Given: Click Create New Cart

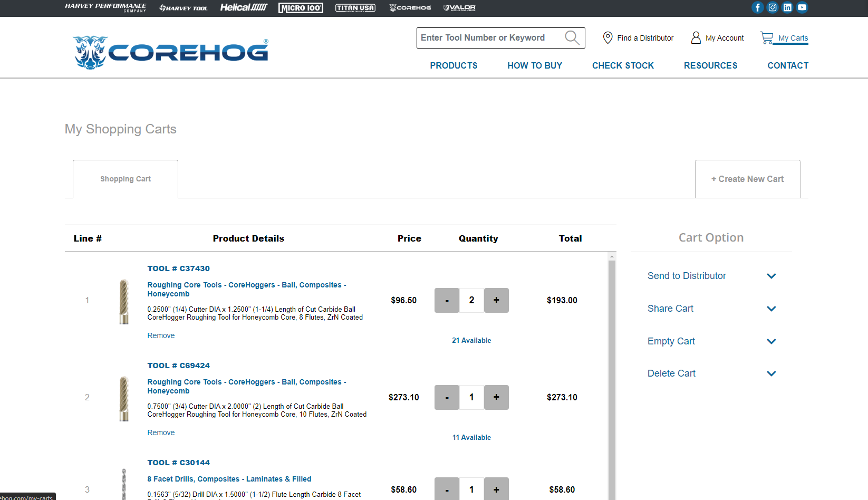Looking at the screenshot, I should tap(747, 179).
